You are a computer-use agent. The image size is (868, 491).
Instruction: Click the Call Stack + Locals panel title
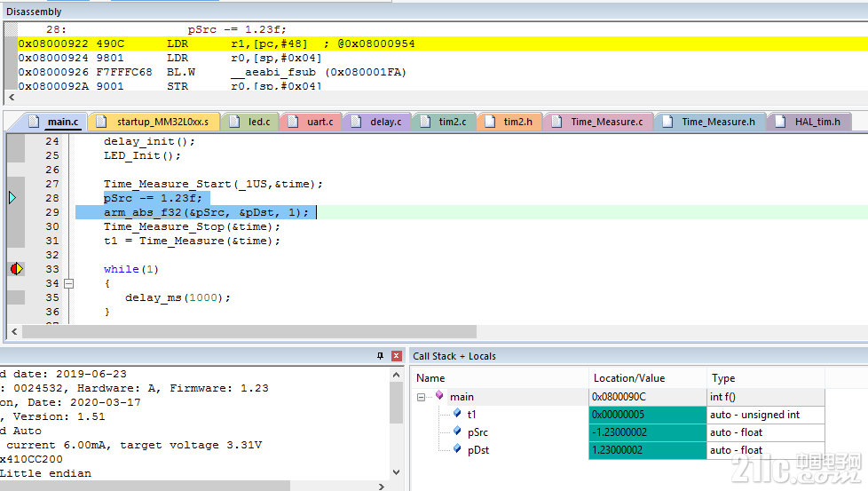(454, 356)
